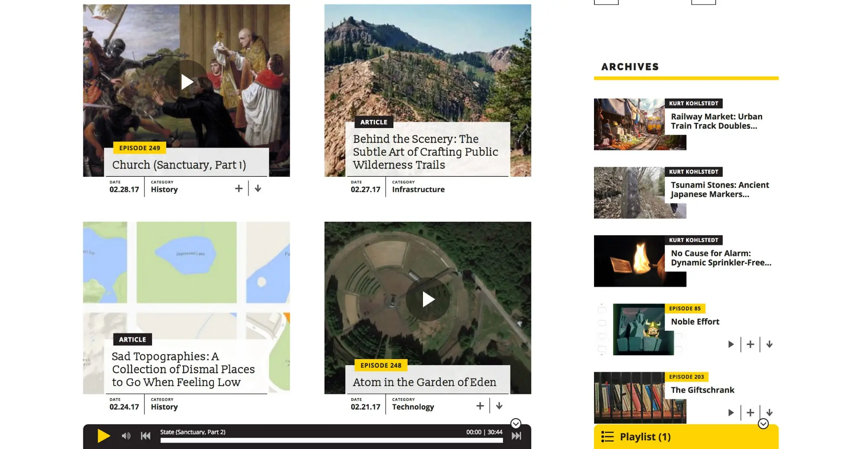The height and width of the screenshot is (449, 868).
Task: Open Railway Market archive thumbnail
Action: click(629, 124)
